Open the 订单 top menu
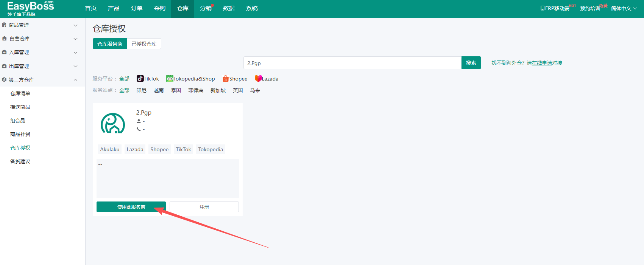Image resolution: width=644 pixels, height=265 pixels. (137, 8)
